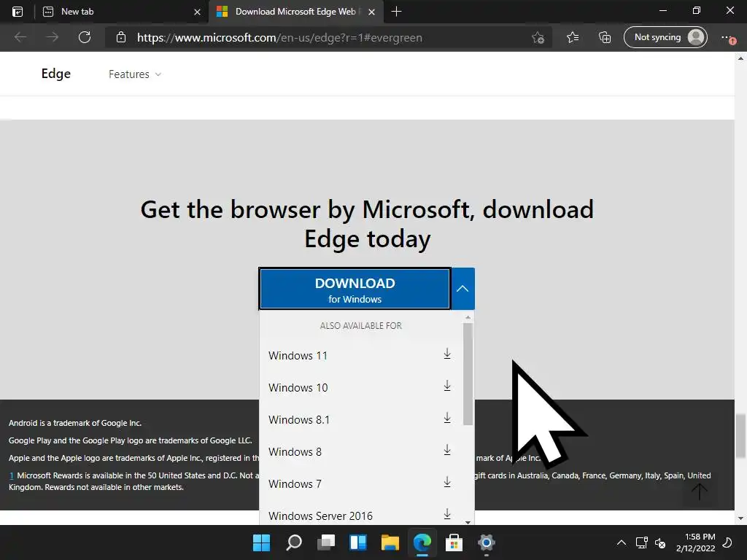This screenshot has height=560, width=747.
Task: Download Edge for Windows 10
Action: [x=447, y=386]
